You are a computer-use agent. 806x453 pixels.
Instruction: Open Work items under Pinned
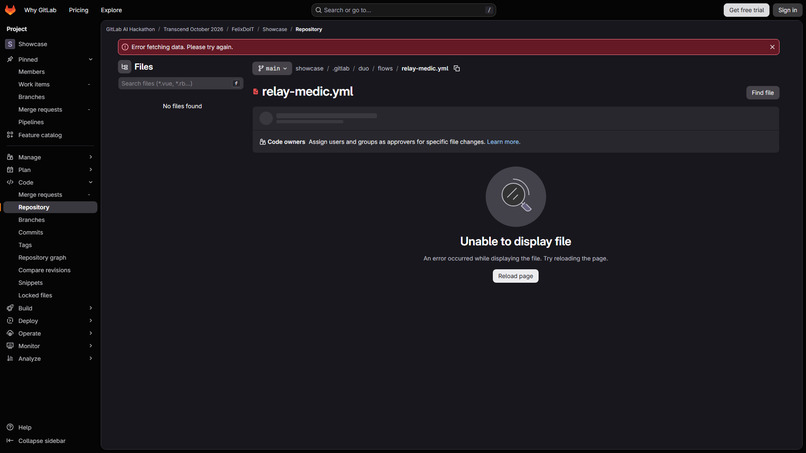tap(34, 84)
